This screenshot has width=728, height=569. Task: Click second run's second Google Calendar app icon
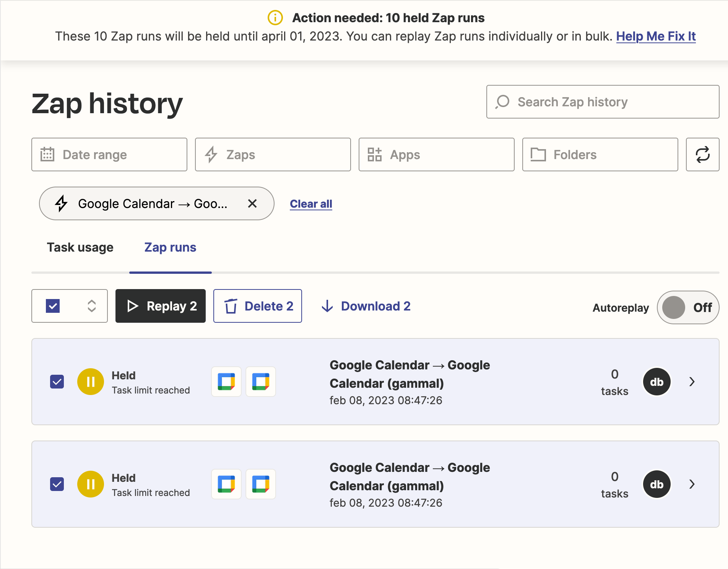[x=261, y=484]
